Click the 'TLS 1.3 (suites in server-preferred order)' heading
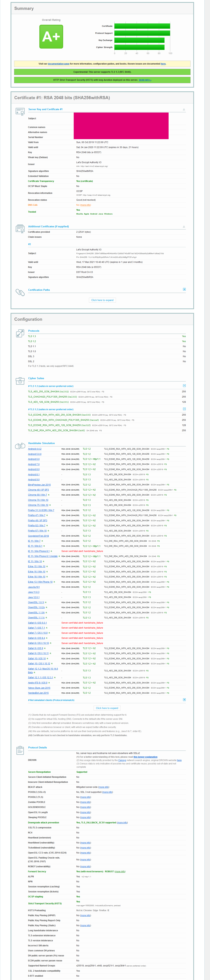Image resolution: width=210 pixels, height=980 pixels. (x=51, y=386)
